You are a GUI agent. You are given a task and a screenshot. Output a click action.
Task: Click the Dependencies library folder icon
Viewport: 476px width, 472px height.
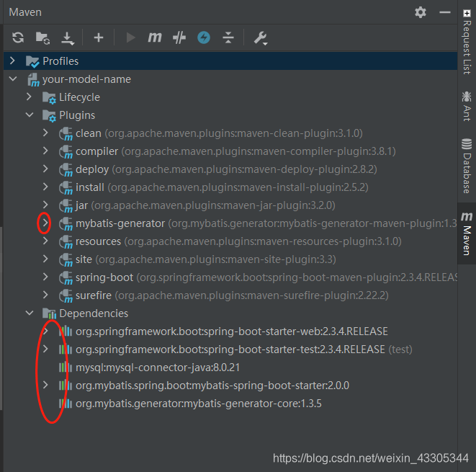pos(49,313)
